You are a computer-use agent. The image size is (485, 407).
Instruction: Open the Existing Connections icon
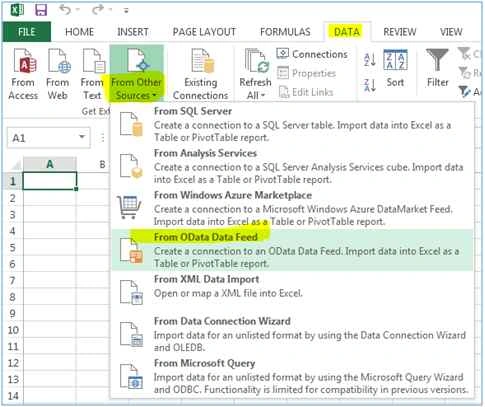(x=202, y=61)
